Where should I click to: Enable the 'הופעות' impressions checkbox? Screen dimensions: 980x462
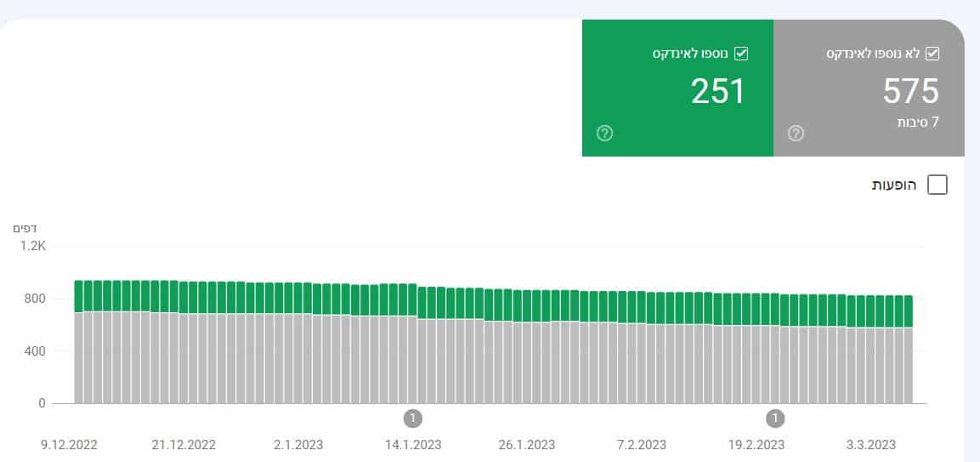click(x=937, y=185)
